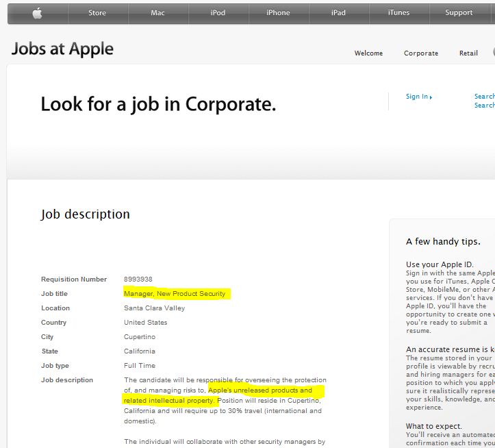Select the Corporate tab
The height and width of the screenshot is (448, 495).
pos(421,53)
